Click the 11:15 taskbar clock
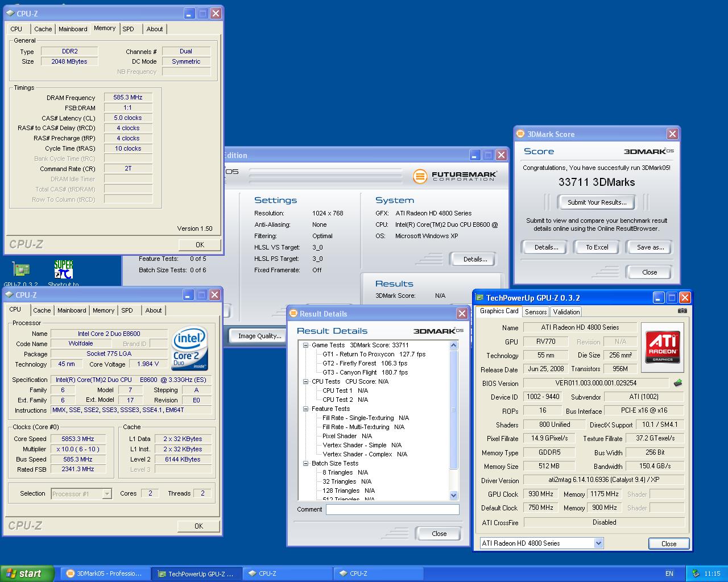 pyautogui.click(x=712, y=573)
